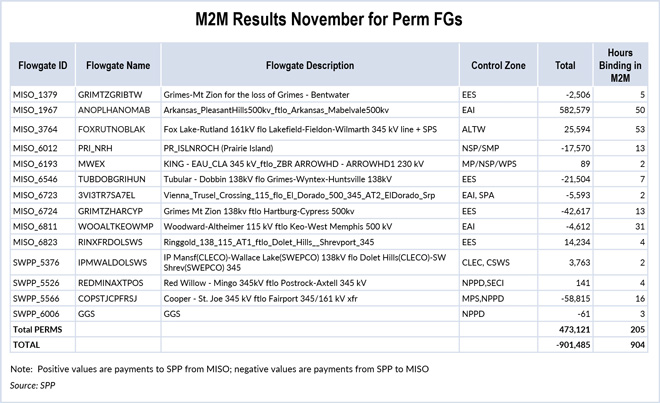Click the MISO_1379 flowgate ID cell
This screenshot has height=403, width=660.
[x=38, y=94]
